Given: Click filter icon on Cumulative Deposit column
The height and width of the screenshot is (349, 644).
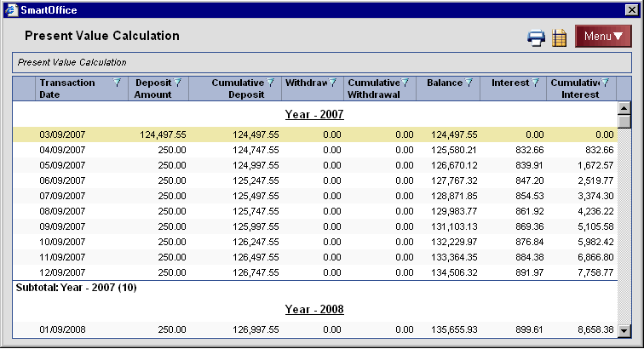Looking at the screenshot, I should click(270, 83).
